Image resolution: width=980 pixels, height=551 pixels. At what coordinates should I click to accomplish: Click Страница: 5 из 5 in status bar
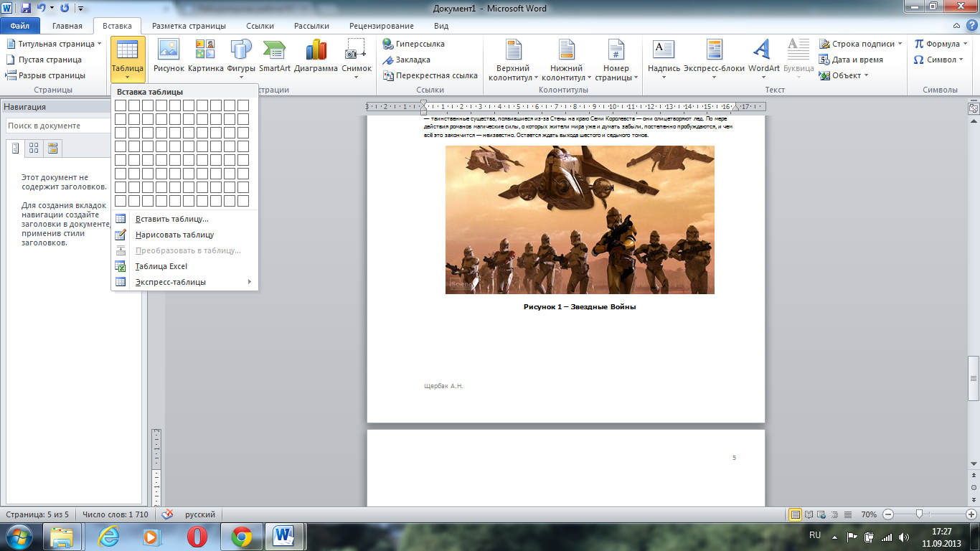click(37, 514)
